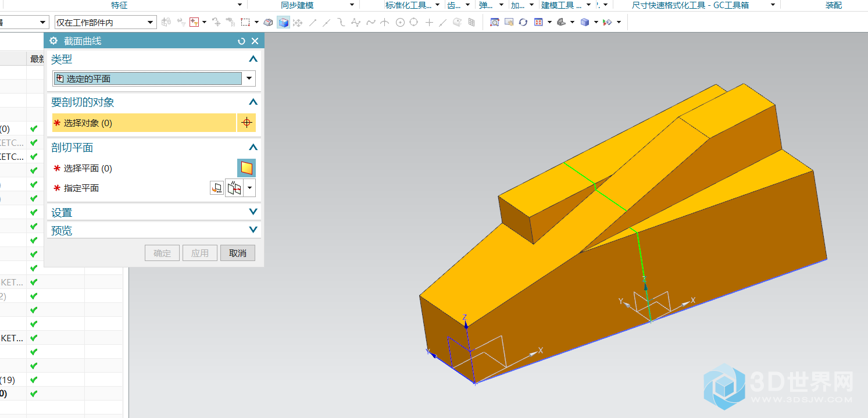This screenshot has height=418, width=868.
Task: Collapse the 要剖切的对象 section
Action: click(x=253, y=102)
